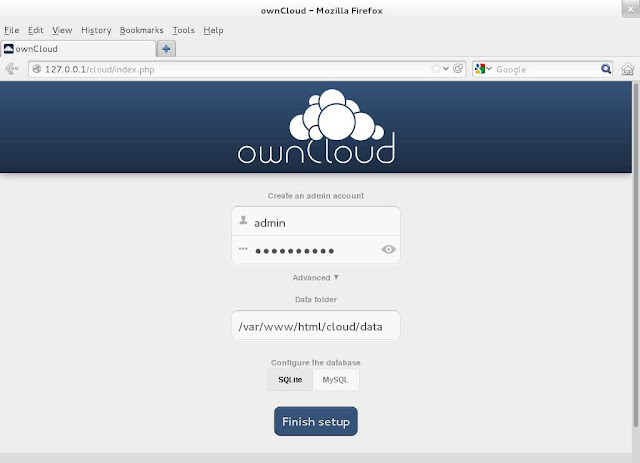Select the SQLite database option

pyautogui.click(x=290, y=380)
